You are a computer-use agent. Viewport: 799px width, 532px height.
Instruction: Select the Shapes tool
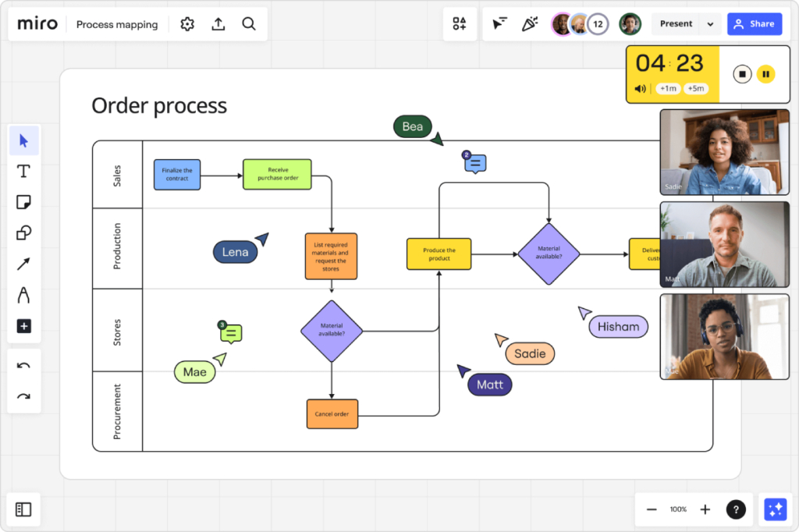[x=23, y=232]
